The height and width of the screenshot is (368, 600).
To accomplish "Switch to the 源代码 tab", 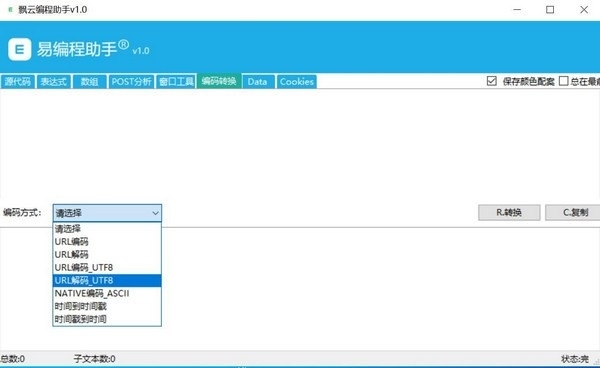I will [x=18, y=81].
